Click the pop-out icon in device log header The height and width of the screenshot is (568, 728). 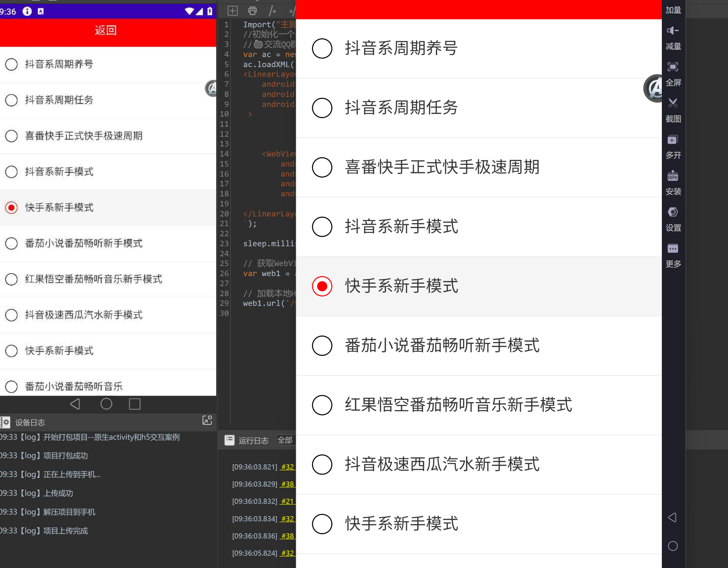207,420
